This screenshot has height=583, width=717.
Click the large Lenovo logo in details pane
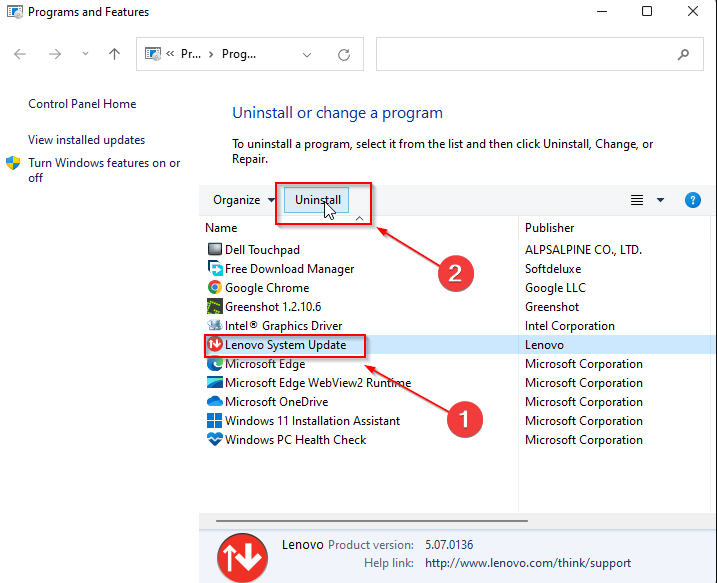[x=242, y=558]
